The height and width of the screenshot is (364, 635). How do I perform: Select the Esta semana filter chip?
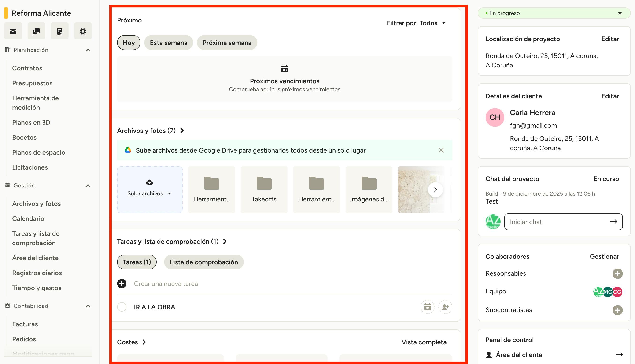(168, 43)
